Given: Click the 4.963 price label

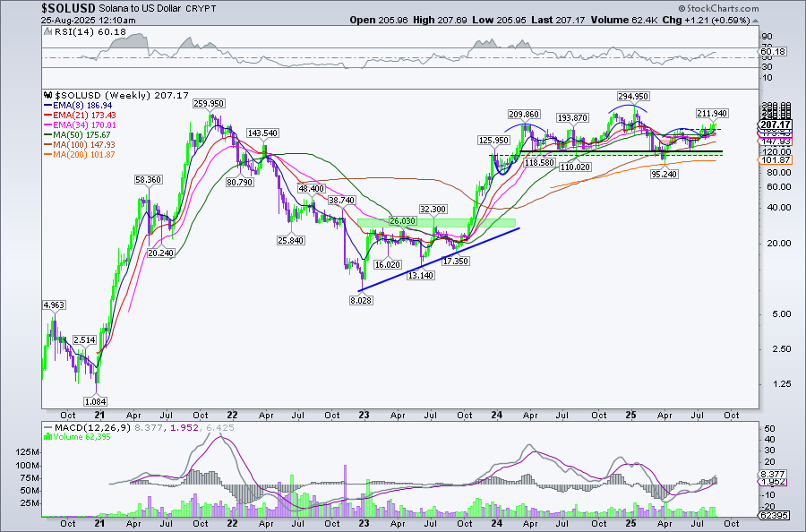Looking at the screenshot, I should pos(54,305).
